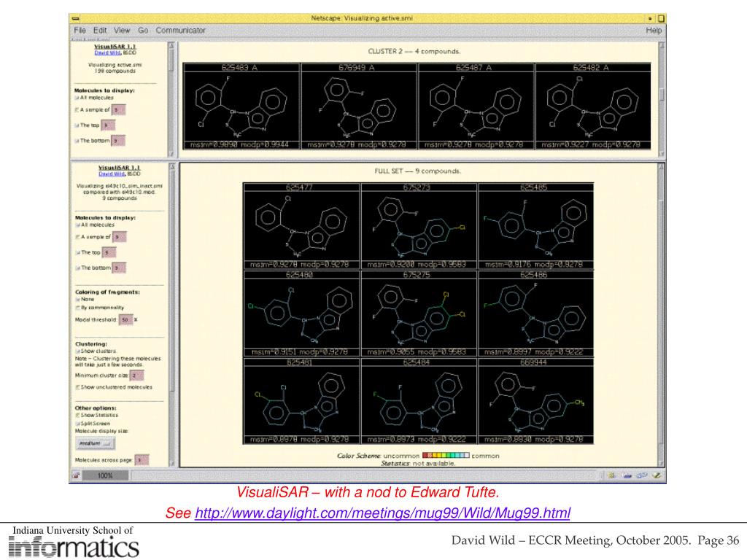This screenshot has height=560, width=747.
Task: Click 'The top' number field in lower frame
Action: [x=109, y=253]
